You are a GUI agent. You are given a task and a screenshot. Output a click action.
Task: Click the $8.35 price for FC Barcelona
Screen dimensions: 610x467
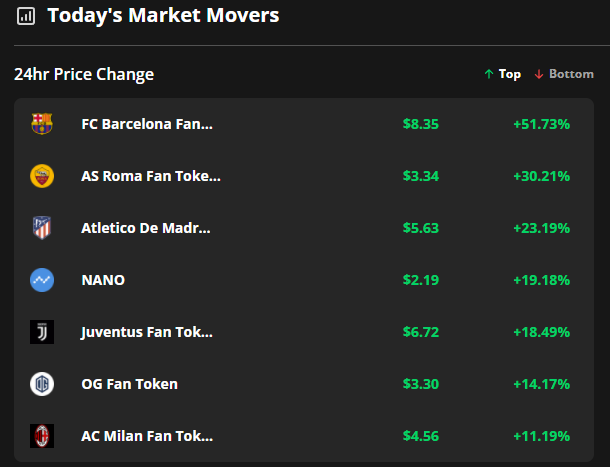420,124
